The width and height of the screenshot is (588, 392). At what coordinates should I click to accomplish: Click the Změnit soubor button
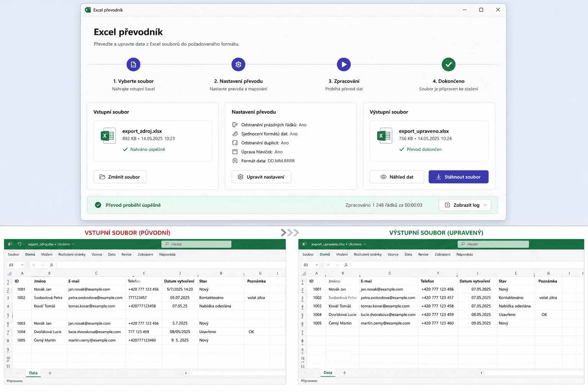click(x=120, y=177)
